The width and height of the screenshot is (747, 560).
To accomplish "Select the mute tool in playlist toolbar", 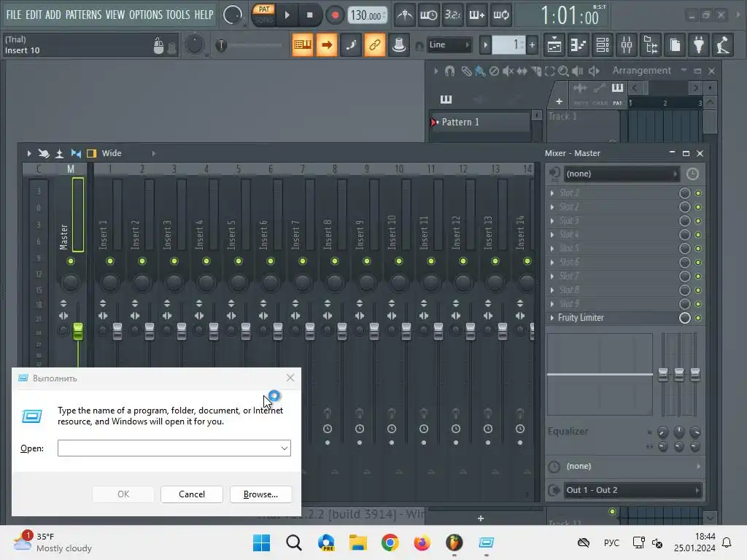I will click(508, 71).
